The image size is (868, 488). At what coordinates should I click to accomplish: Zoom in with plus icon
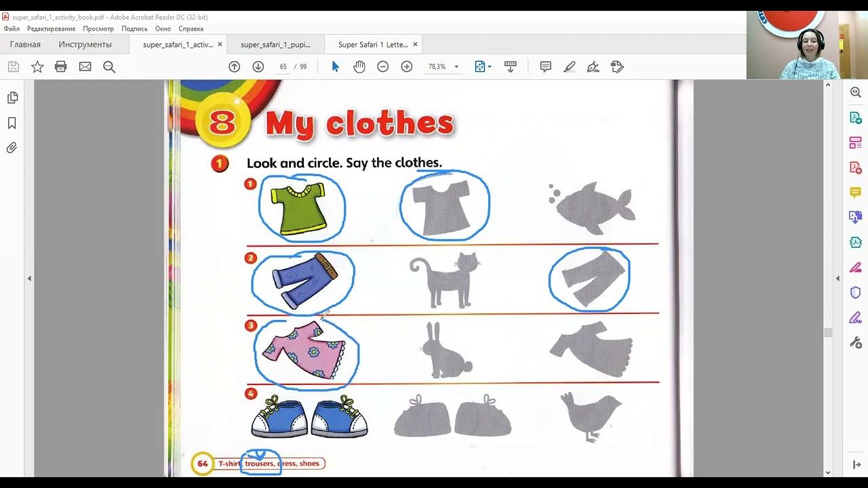(x=407, y=66)
